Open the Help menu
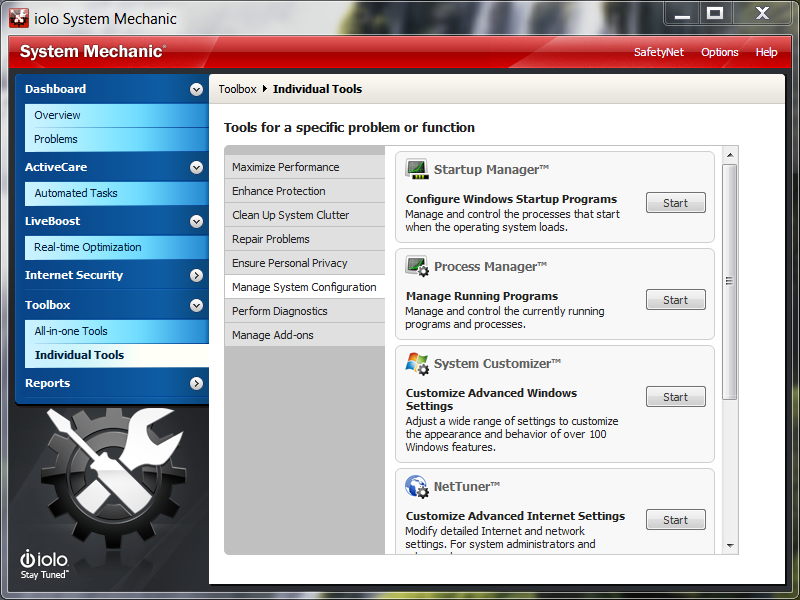The width and height of the screenshot is (800, 600). tap(766, 52)
